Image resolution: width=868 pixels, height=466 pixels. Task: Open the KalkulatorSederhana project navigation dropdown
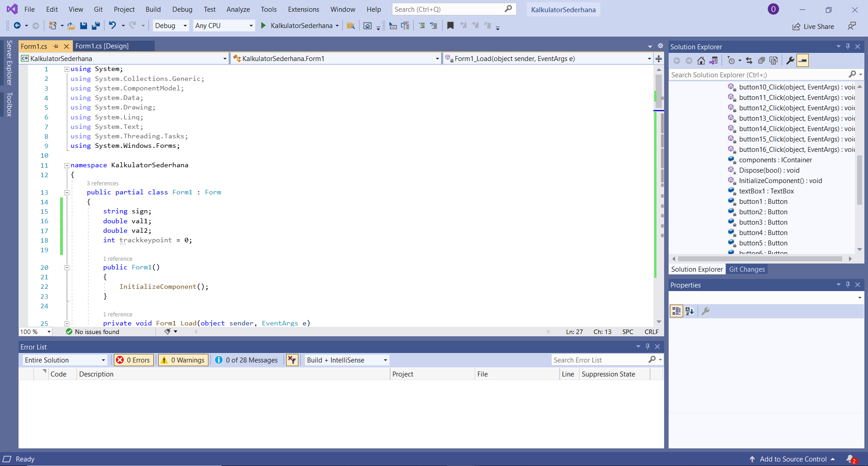point(124,59)
